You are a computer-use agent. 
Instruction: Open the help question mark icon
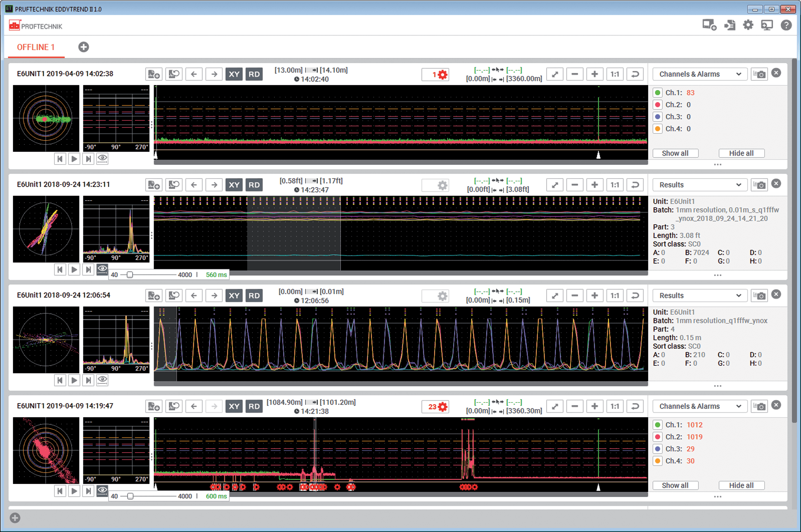coord(786,25)
